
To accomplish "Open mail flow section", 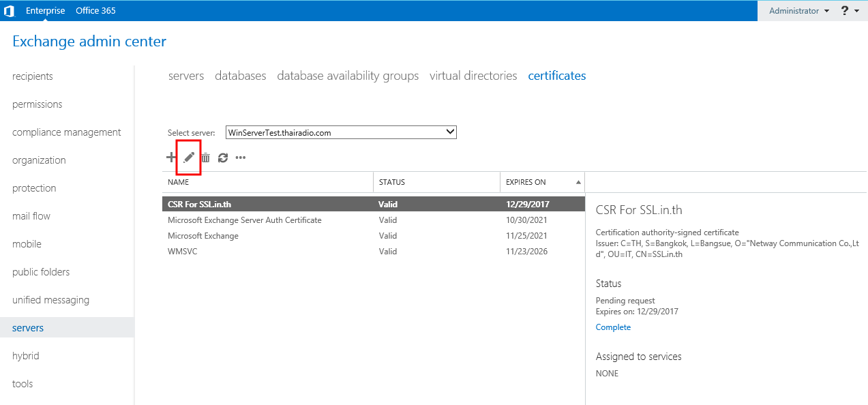I will tap(31, 216).
